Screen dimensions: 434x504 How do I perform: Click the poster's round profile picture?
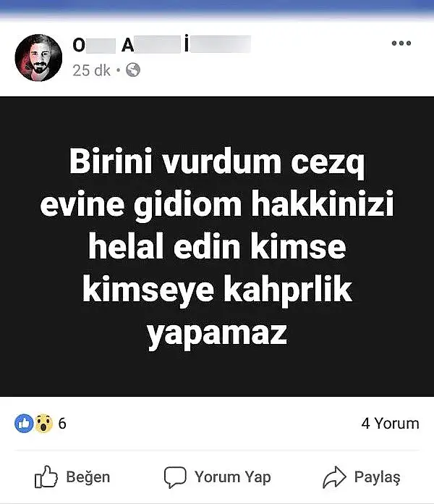[x=38, y=57]
